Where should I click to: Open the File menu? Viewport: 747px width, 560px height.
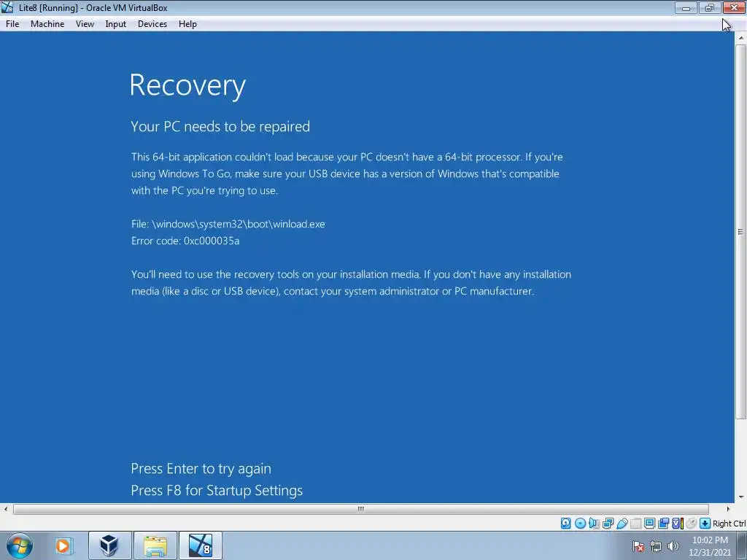(12, 24)
